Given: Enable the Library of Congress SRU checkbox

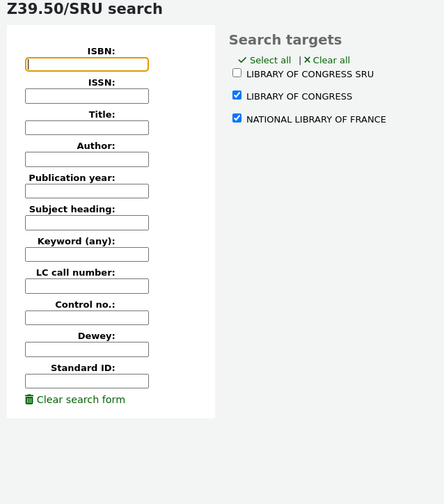Looking at the screenshot, I should pos(237,73).
